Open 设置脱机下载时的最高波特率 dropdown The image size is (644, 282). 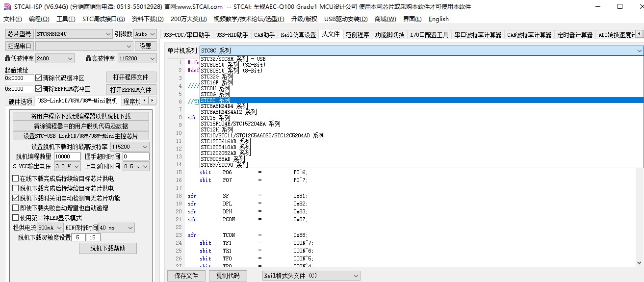pyautogui.click(x=130, y=147)
